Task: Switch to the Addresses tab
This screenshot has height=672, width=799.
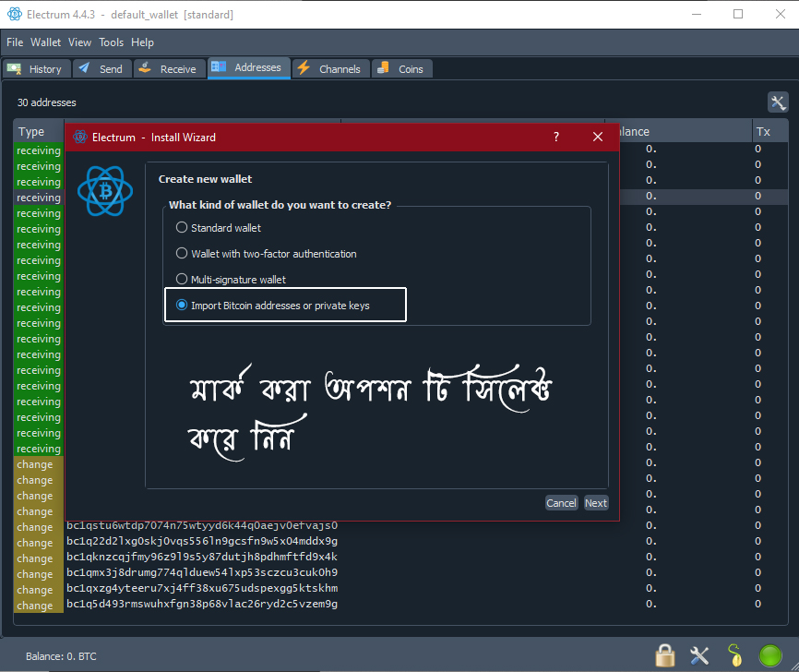Action: point(249,67)
